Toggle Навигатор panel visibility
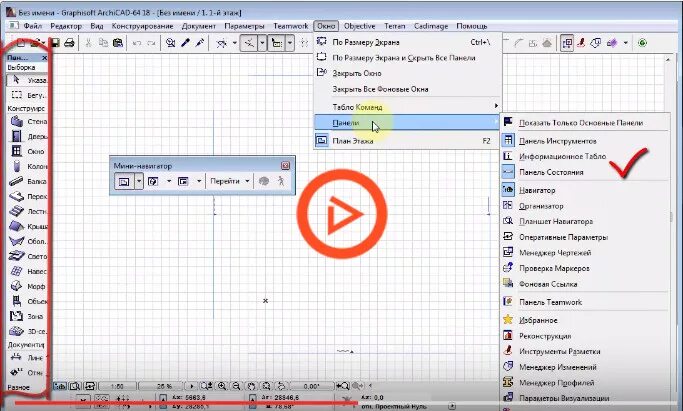 coord(585,190)
